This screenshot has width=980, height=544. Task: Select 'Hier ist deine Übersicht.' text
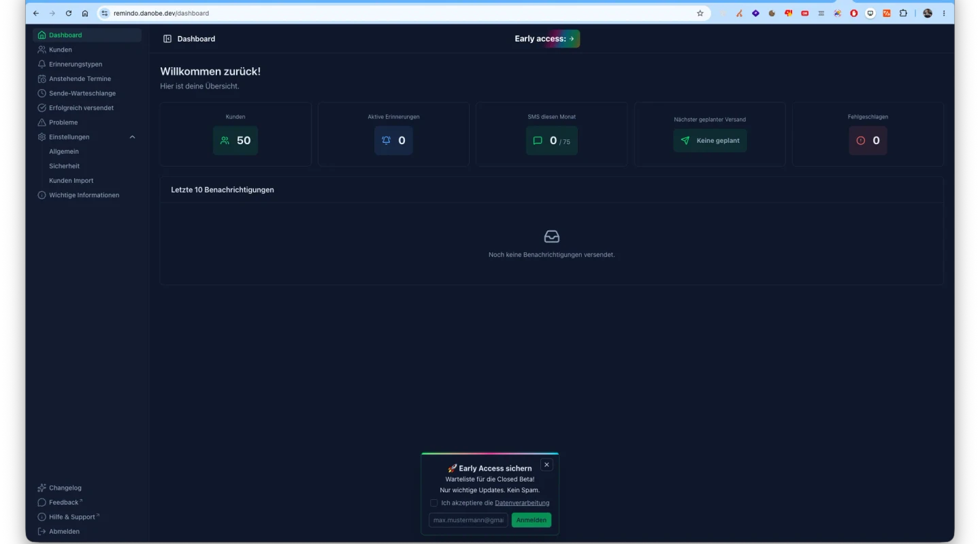point(199,86)
